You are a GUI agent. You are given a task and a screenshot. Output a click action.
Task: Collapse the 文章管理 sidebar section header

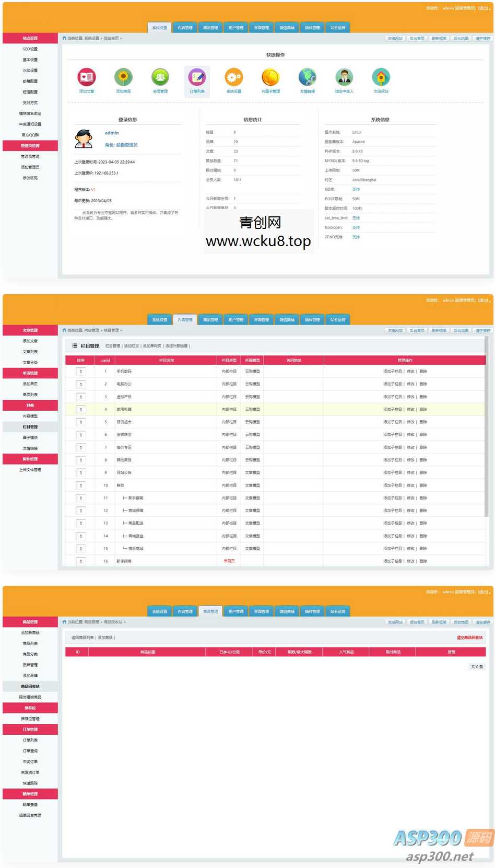tap(30, 330)
